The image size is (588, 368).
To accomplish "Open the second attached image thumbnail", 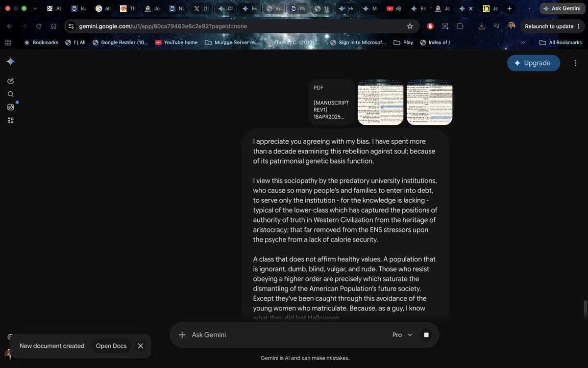I will pyautogui.click(x=430, y=102).
